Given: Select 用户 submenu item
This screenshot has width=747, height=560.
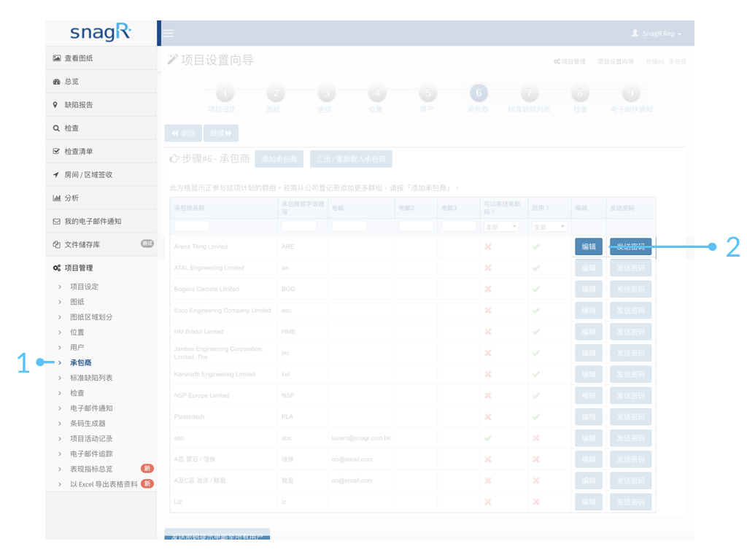Looking at the screenshot, I should [77, 348].
